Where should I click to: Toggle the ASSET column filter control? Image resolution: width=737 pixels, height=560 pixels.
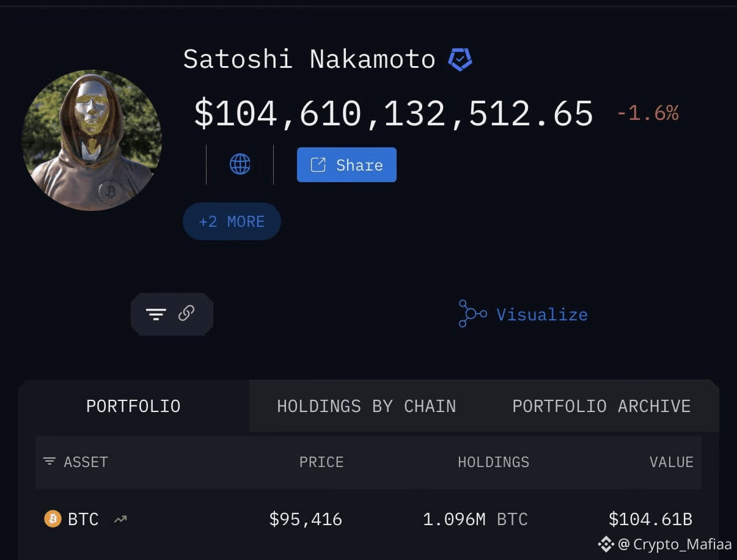click(x=49, y=462)
